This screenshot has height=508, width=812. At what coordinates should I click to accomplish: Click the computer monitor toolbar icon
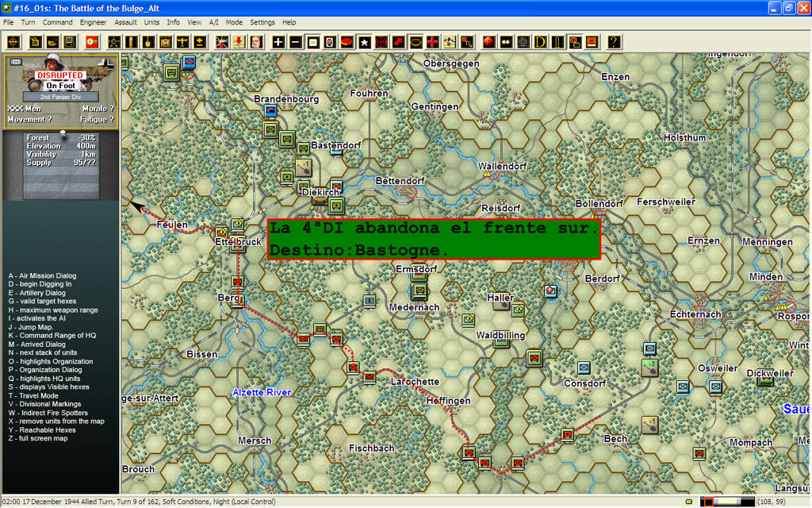(x=70, y=42)
